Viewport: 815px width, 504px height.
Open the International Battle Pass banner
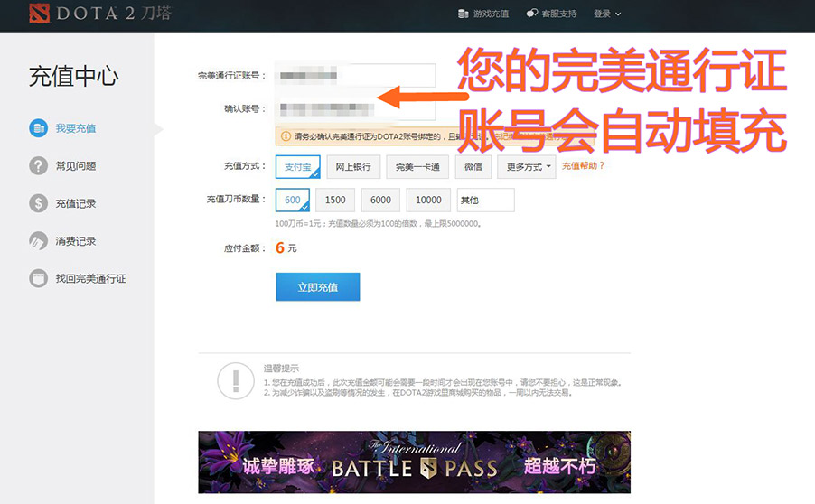click(x=414, y=462)
